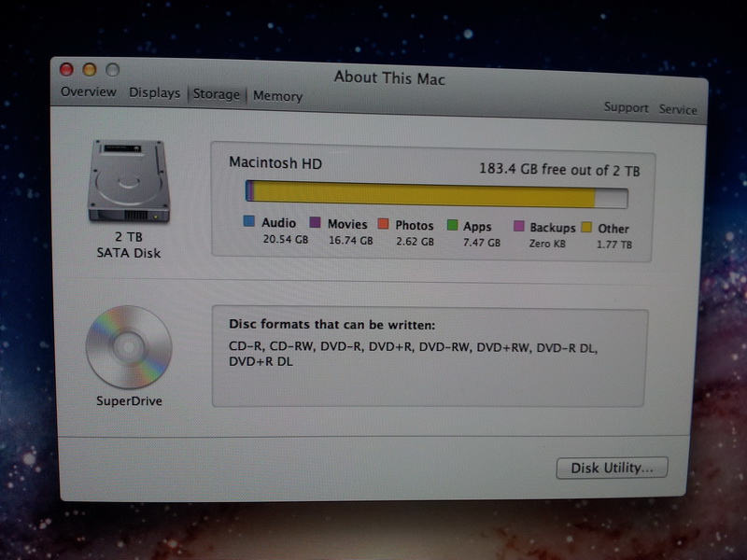Click the Audio legend label
The height and width of the screenshot is (560, 747).
click(x=278, y=223)
